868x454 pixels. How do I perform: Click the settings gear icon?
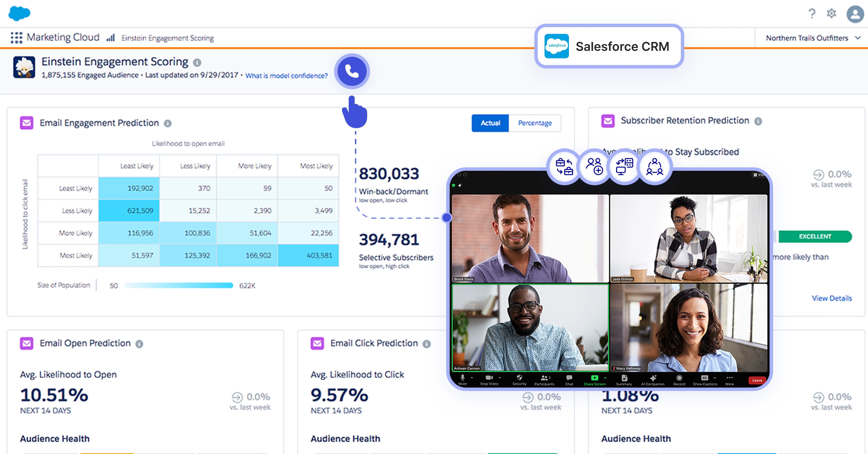click(831, 14)
